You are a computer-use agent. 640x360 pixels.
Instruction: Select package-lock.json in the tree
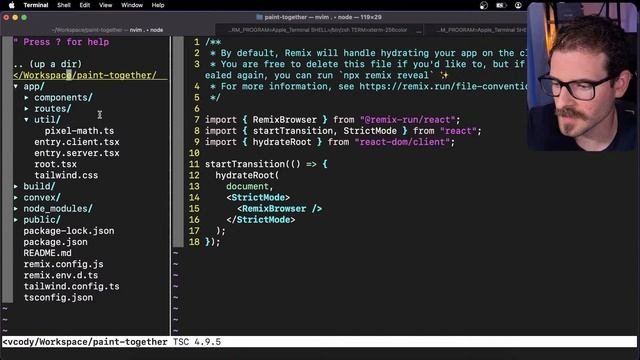pos(69,231)
